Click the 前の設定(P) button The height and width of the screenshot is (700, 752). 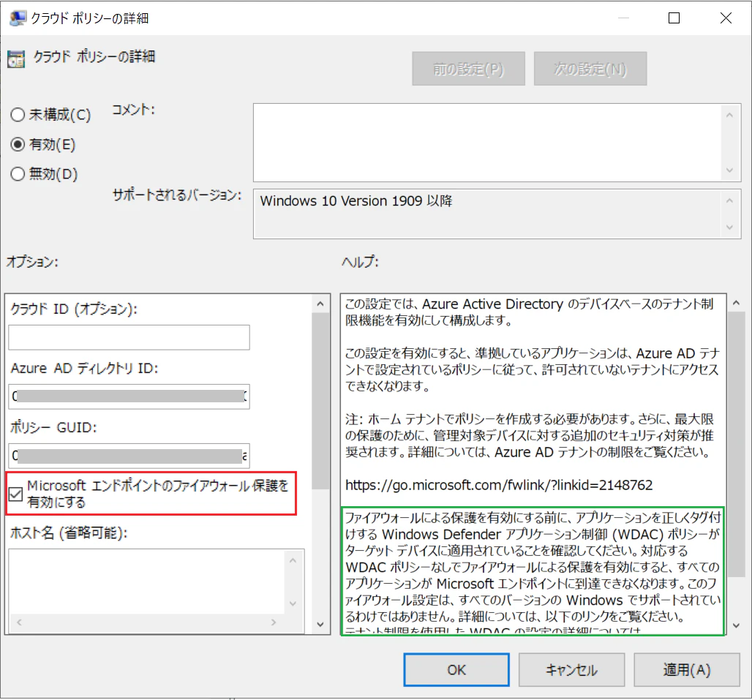pyautogui.click(x=469, y=69)
